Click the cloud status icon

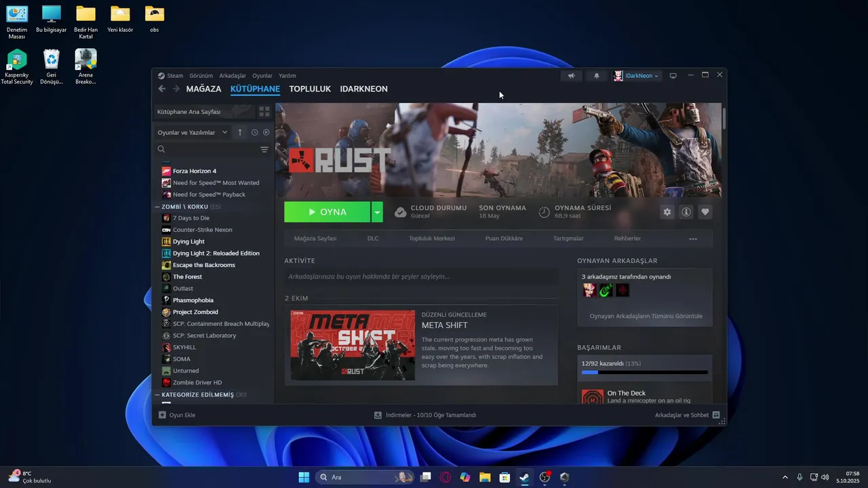pyautogui.click(x=401, y=212)
